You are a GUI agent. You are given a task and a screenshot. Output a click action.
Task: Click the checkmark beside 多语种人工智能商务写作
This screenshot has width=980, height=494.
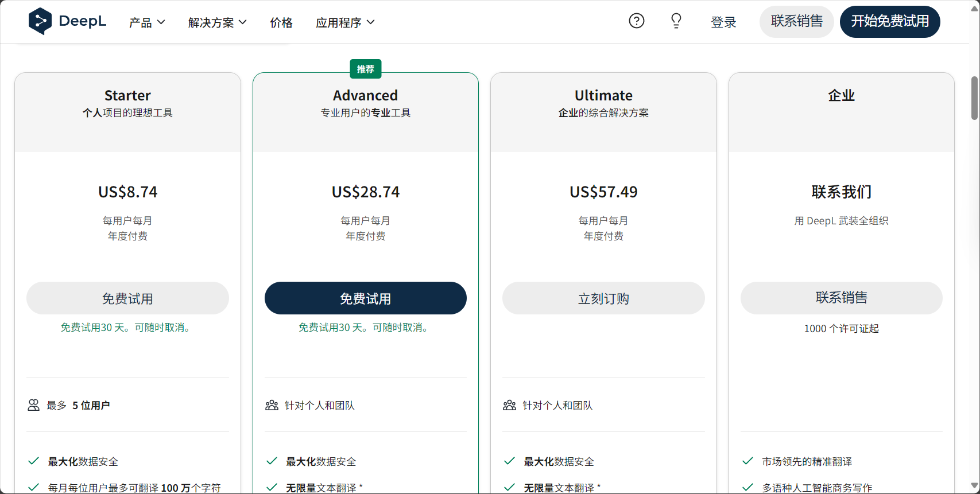[x=747, y=487]
